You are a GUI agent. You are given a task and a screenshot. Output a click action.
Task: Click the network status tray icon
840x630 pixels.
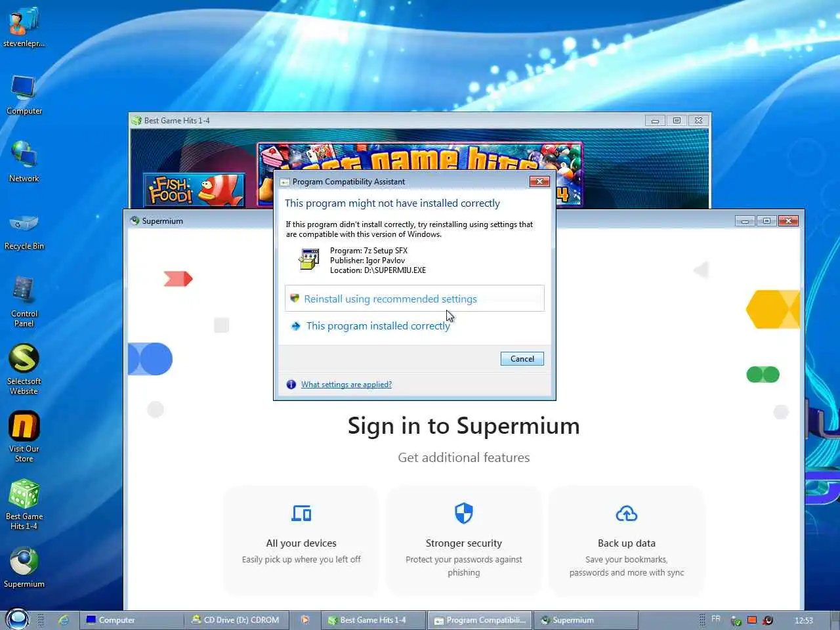[736, 620]
